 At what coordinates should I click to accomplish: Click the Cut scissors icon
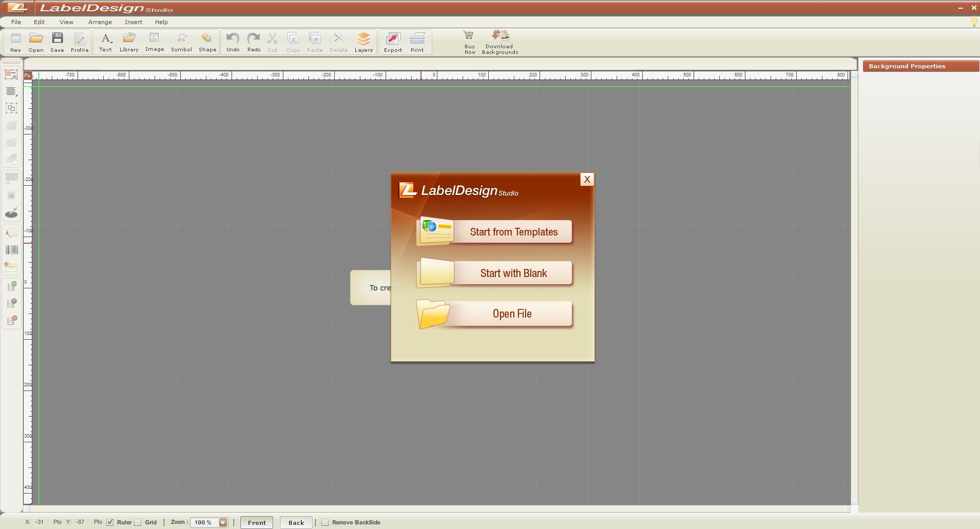coord(273,42)
